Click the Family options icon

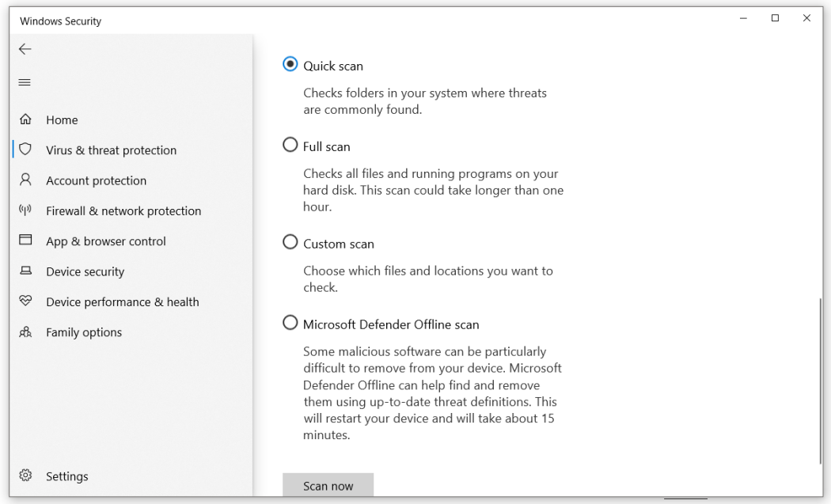(x=25, y=332)
